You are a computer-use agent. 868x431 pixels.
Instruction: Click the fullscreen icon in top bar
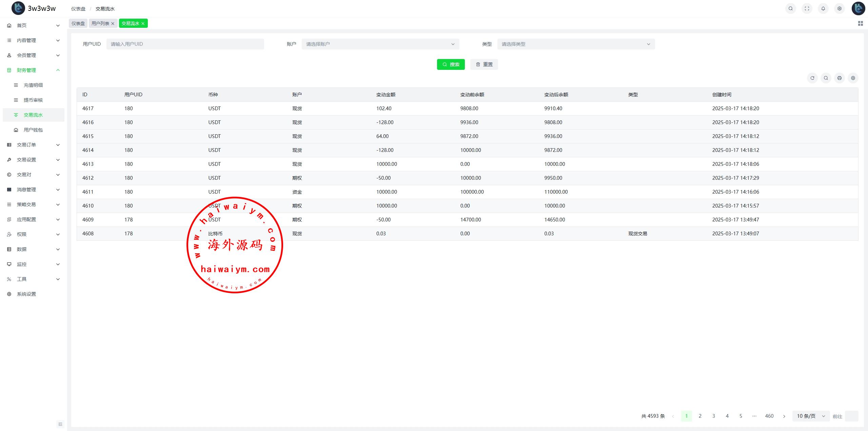[807, 8]
